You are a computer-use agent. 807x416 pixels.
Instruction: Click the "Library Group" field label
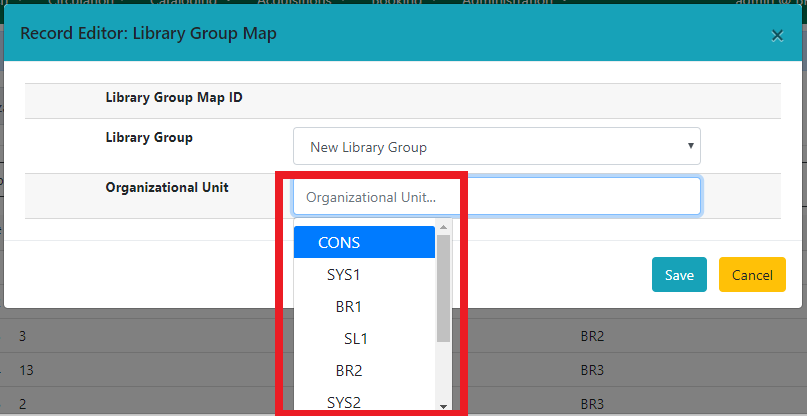149,138
